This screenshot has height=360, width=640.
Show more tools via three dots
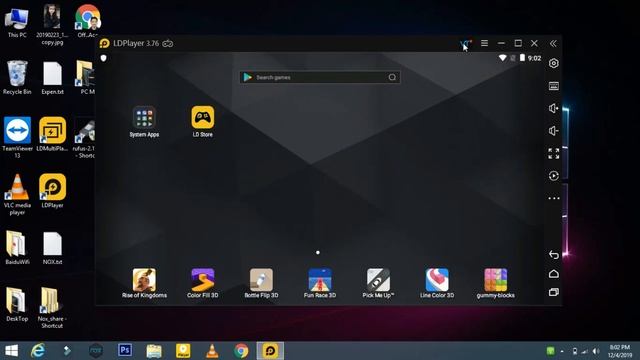tap(554, 198)
